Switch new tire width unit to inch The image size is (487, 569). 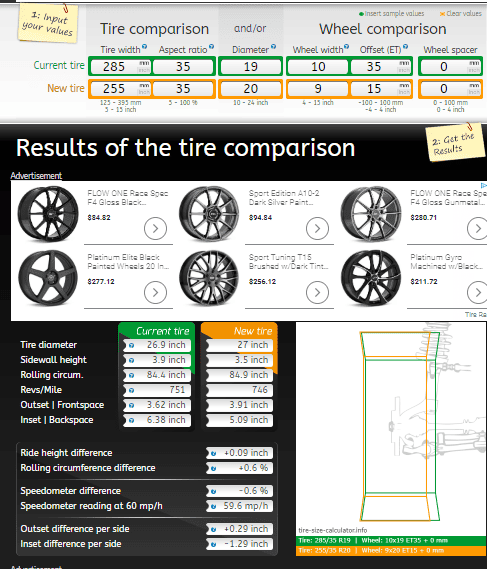tap(144, 92)
